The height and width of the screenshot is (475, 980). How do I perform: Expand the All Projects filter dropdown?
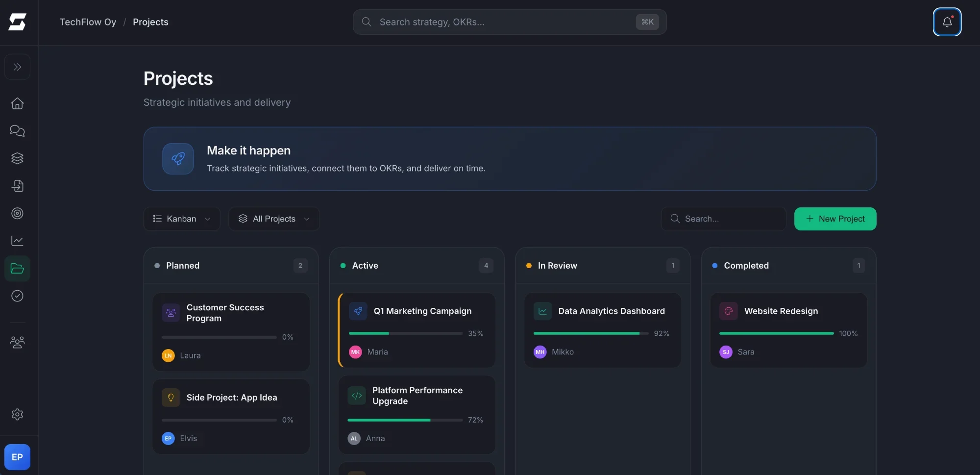pos(273,219)
